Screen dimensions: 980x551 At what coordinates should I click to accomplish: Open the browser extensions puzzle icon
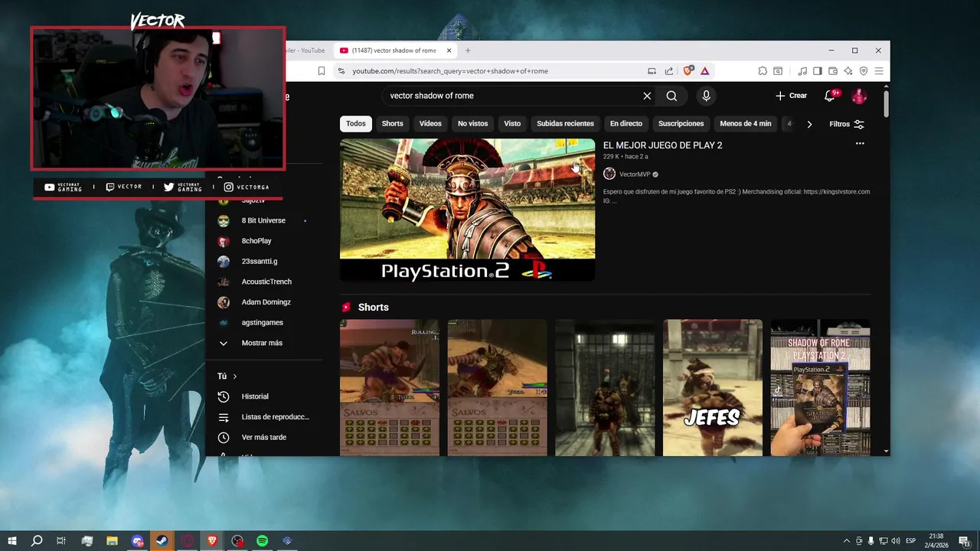pyautogui.click(x=763, y=71)
